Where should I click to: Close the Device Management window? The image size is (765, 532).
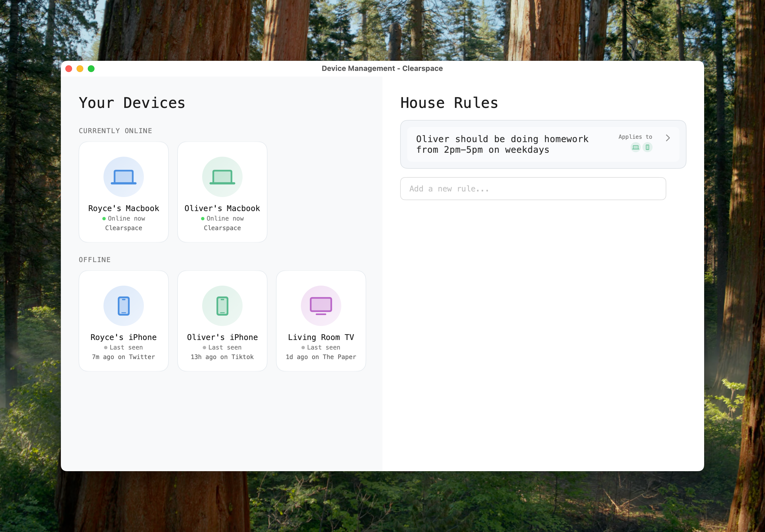pos(69,69)
